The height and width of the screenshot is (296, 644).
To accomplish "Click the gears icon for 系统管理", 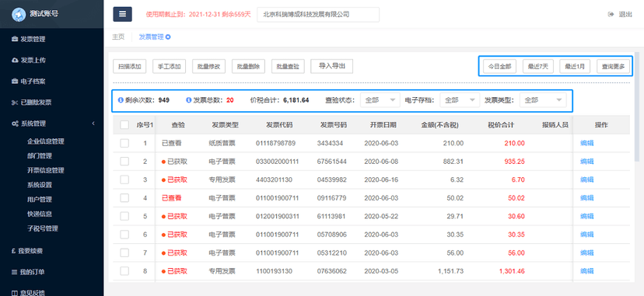I will pos(16,124).
